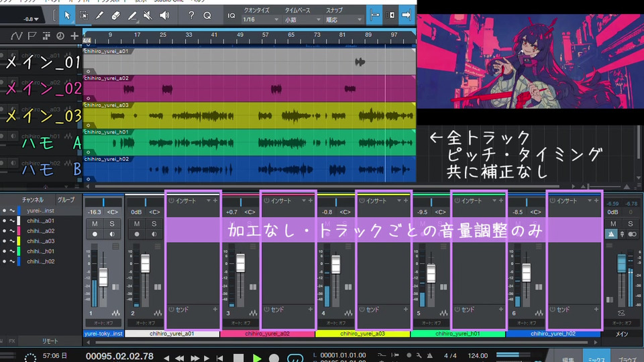The height and width of the screenshot is (362, 644).
Task: Open automation mode dropdown on channel 3
Action: (241, 323)
